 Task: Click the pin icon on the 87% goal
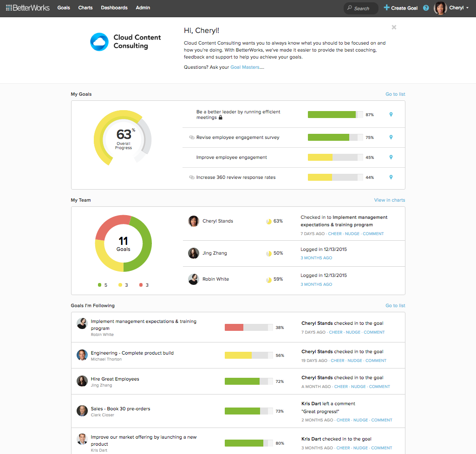[391, 114]
